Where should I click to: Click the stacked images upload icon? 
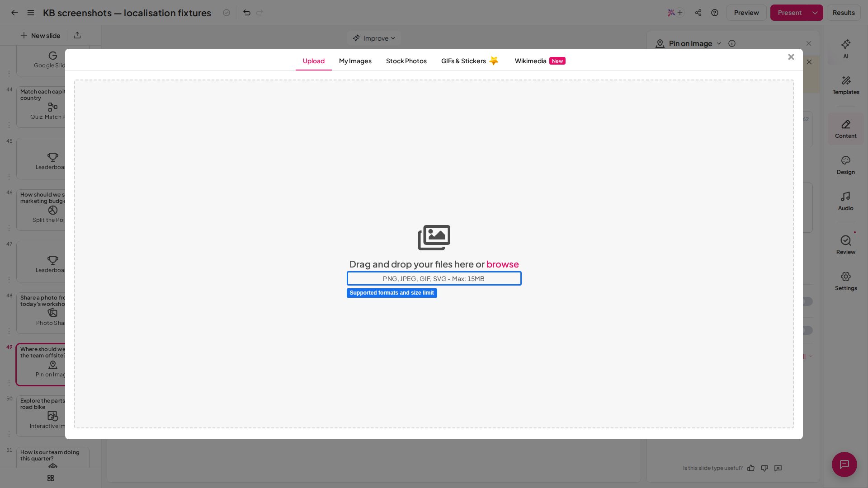click(434, 238)
